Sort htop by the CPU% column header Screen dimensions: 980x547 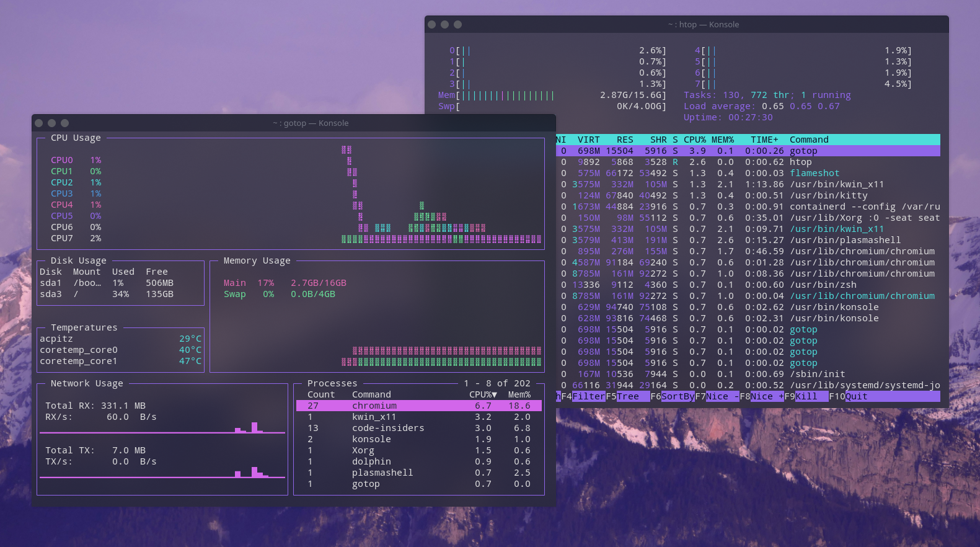coord(694,140)
